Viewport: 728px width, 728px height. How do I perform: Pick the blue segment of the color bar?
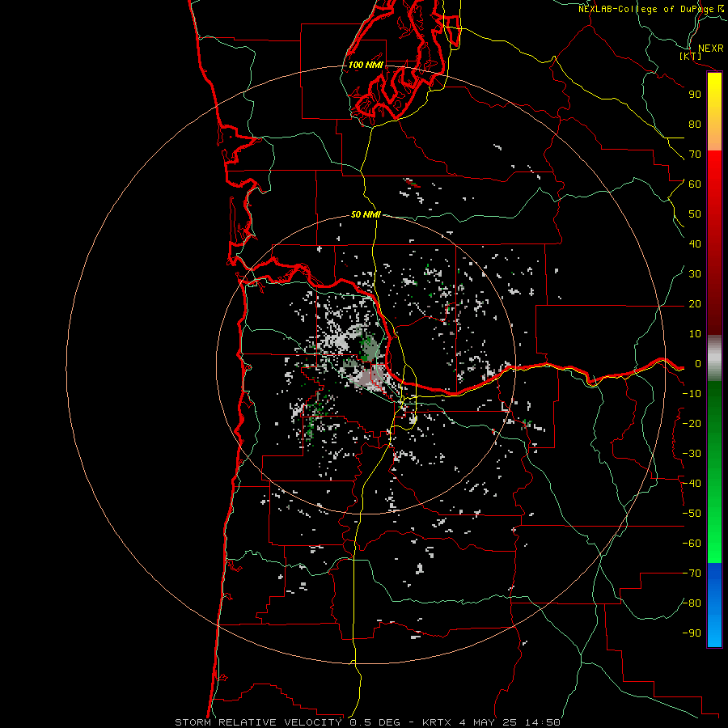click(714, 603)
